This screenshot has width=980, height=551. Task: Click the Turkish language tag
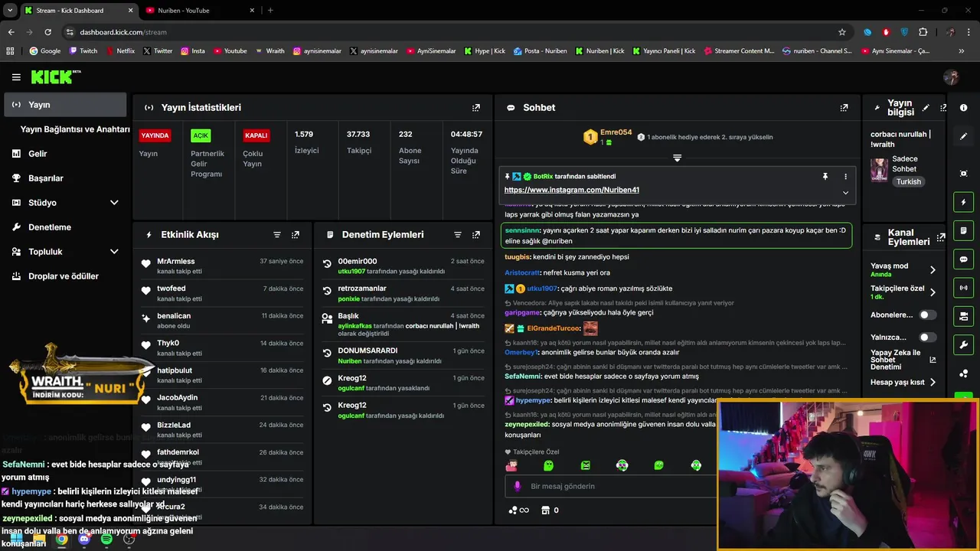point(909,182)
